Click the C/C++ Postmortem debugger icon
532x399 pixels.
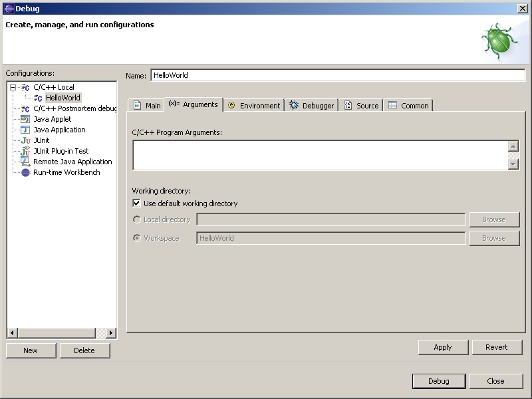pos(25,108)
